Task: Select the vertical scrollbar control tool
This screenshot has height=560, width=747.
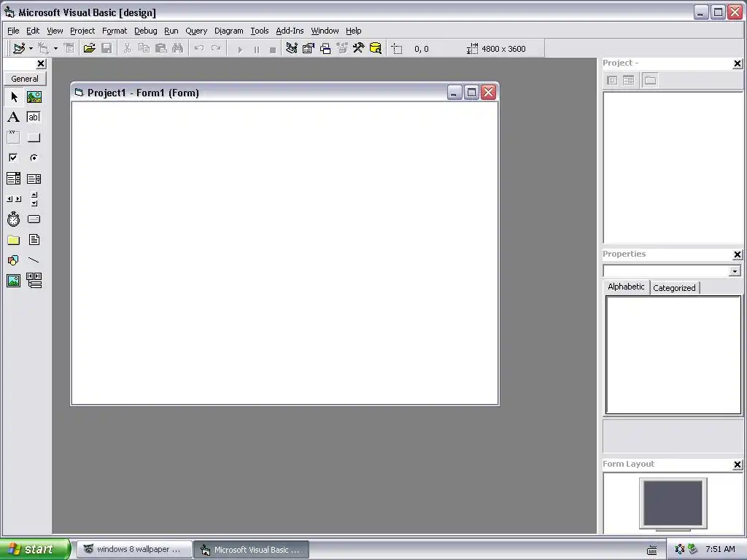Action: click(34, 199)
